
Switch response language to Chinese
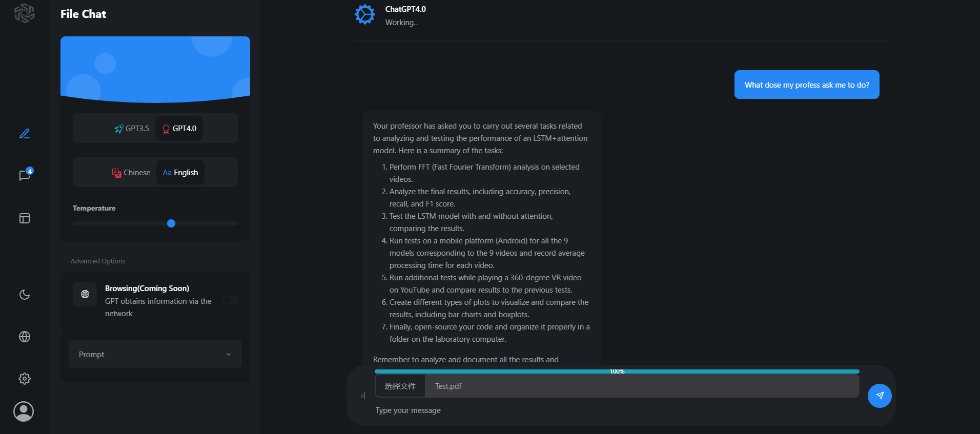(131, 173)
